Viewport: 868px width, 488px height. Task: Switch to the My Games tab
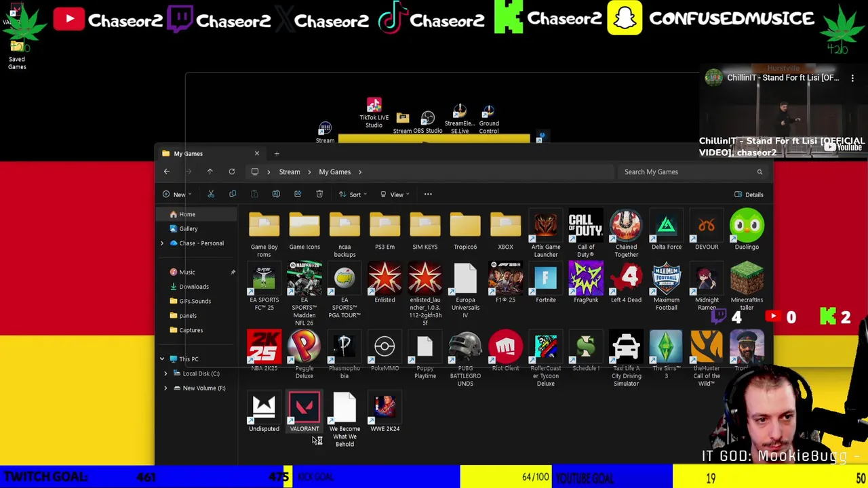[210, 154]
